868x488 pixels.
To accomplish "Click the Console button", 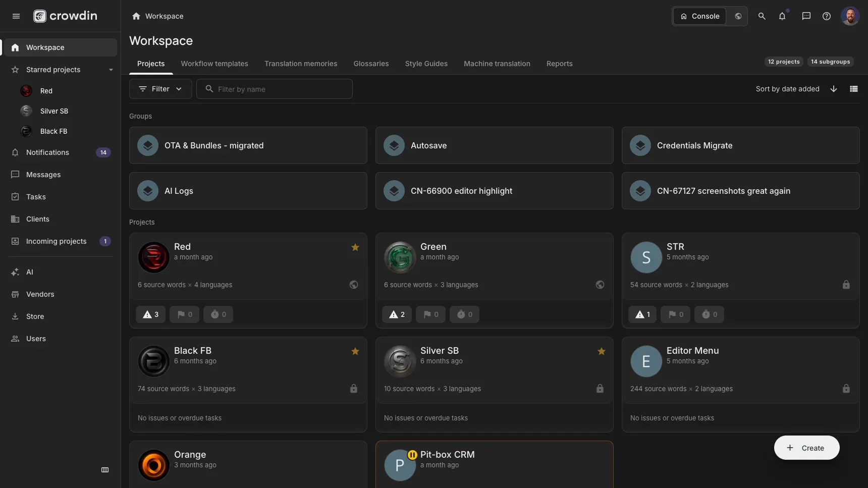I will (x=700, y=16).
